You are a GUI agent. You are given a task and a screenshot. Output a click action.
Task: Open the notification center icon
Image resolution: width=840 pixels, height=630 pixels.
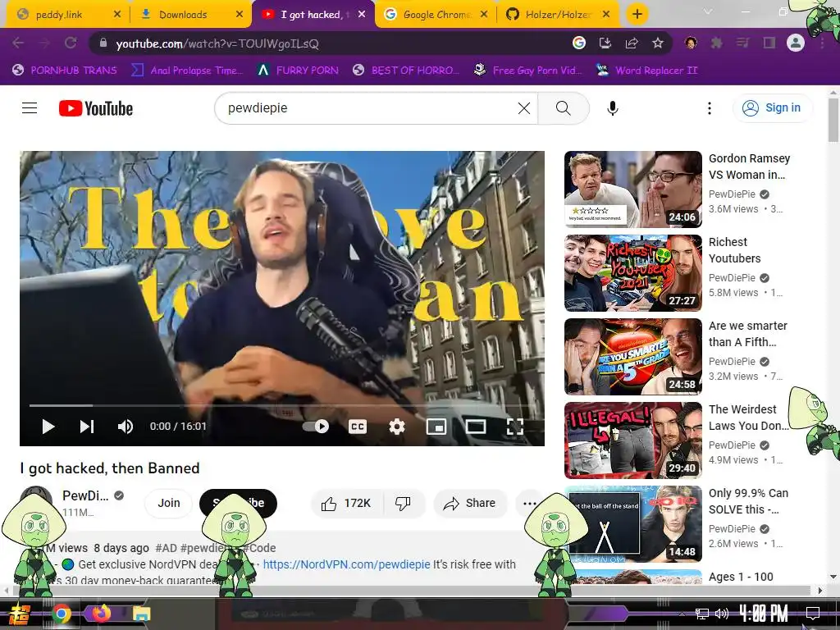pyautogui.click(x=813, y=614)
